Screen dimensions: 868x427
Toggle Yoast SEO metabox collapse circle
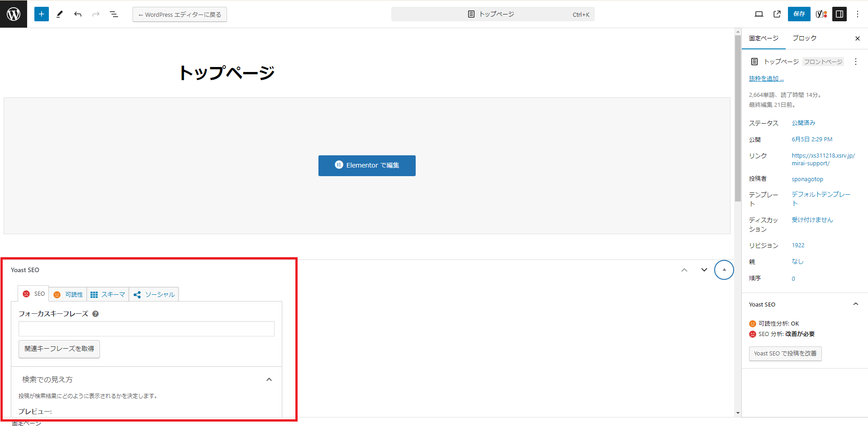(724, 270)
